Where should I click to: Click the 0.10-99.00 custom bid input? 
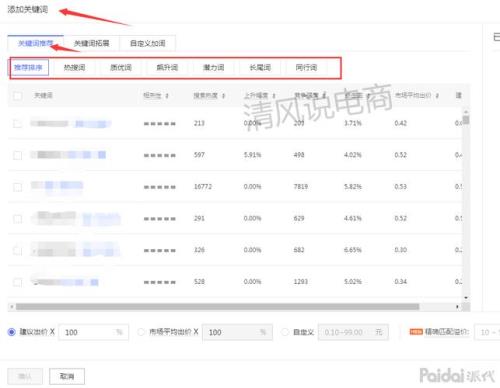[353, 332]
